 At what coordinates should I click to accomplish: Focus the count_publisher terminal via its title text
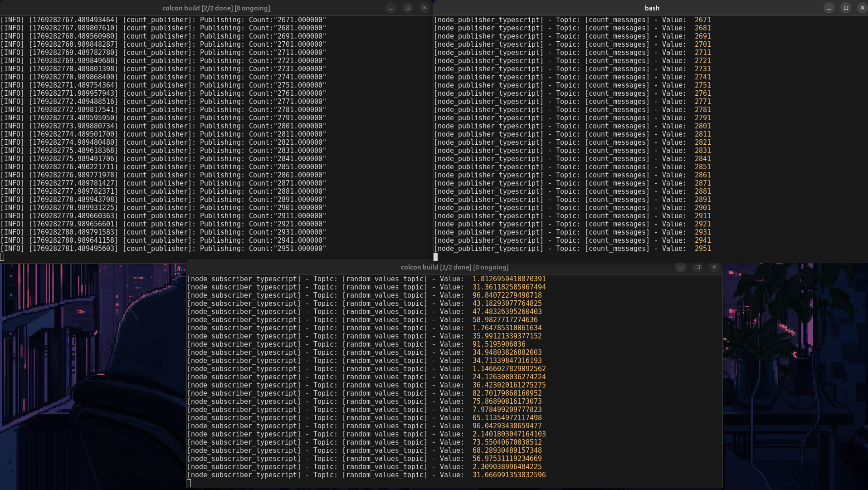coord(216,8)
